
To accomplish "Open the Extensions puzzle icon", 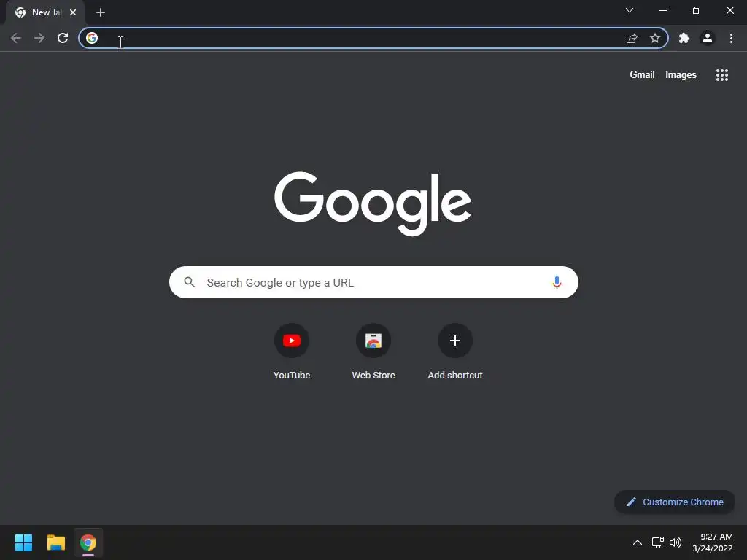I will 684,38.
